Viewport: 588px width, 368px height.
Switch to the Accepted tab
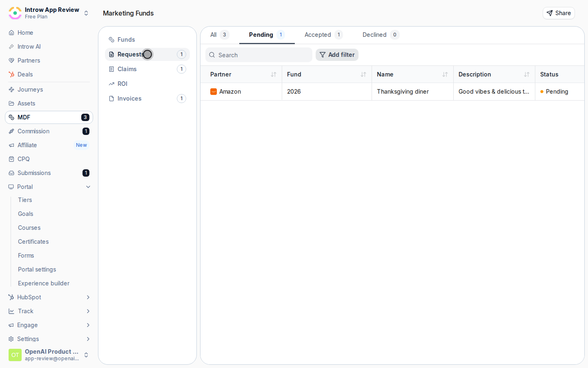pyautogui.click(x=323, y=35)
